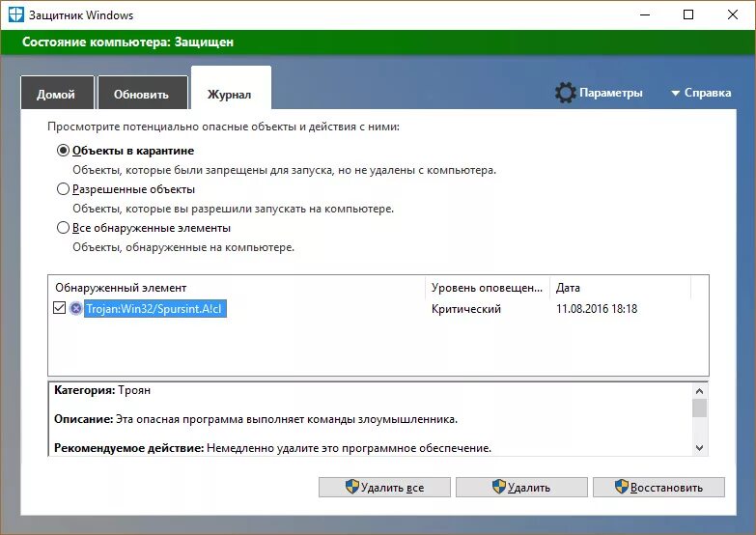756x535 pixels.
Task: Select the Объекты в карантине radio button
Action: click(x=63, y=151)
